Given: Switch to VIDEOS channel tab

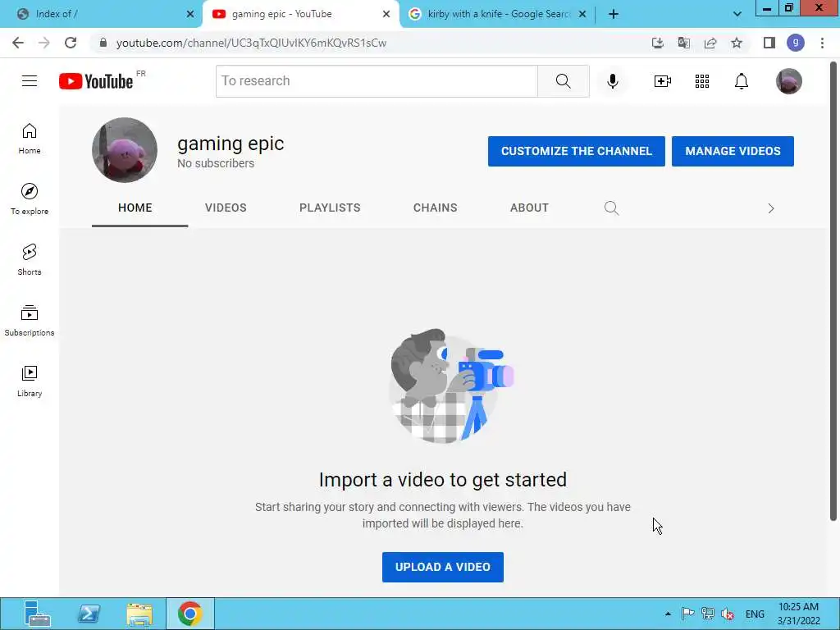Looking at the screenshot, I should click(x=226, y=208).
